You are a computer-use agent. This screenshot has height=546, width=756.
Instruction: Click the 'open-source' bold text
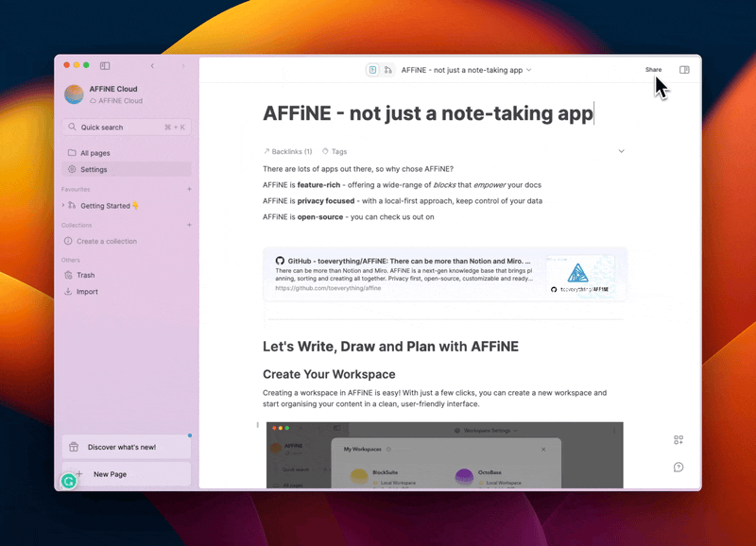click(x=320, y=217)
